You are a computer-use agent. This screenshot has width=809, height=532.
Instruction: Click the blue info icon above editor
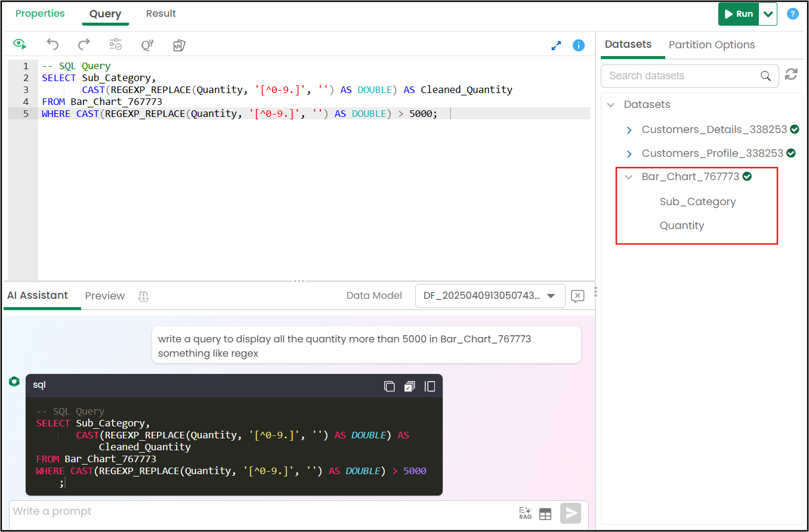(579, 45)
